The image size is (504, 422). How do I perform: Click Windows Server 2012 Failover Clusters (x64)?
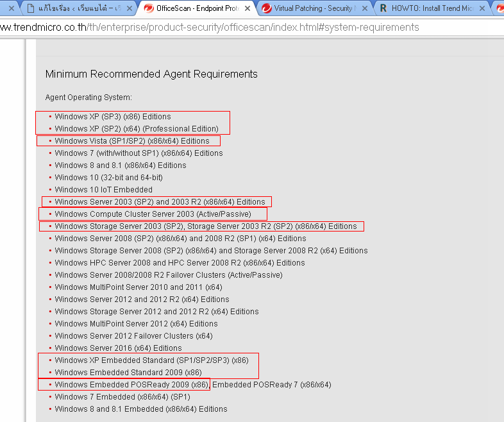tap(134, 336)
